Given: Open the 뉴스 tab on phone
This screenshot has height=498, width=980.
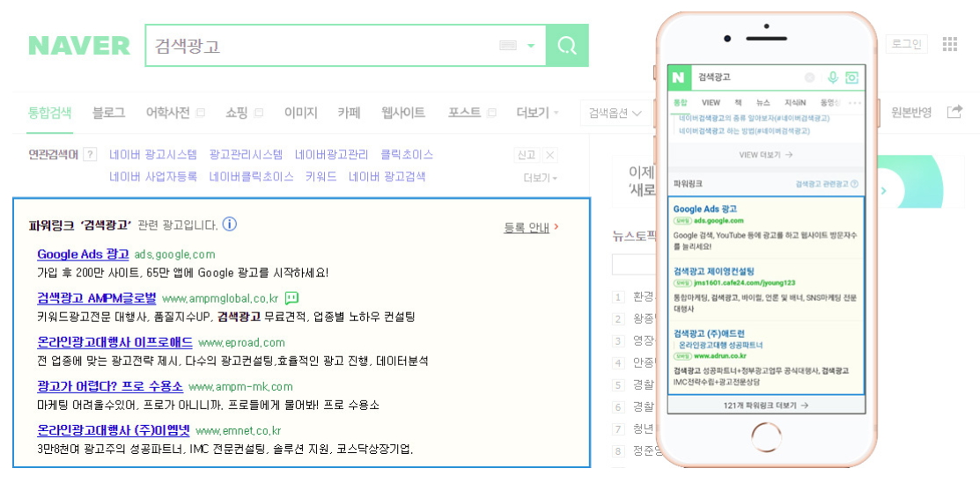Looking at the screenshot, I should (763, 102).
